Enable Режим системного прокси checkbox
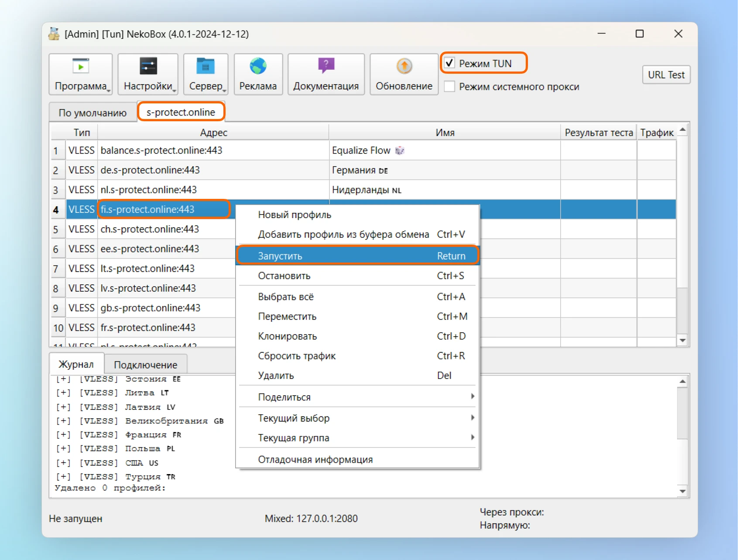 pyautogui.click(x=450, y=86)
